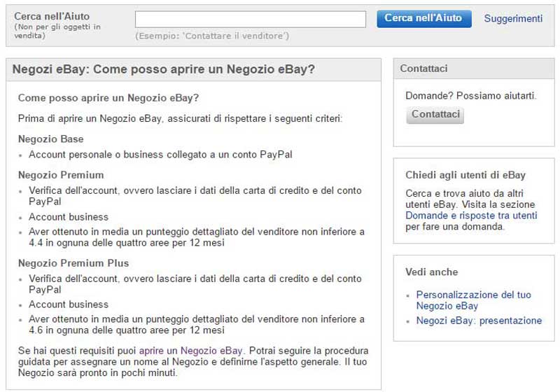Viewport: 560px width, 392px height.
Task: Click the Negozio Base heading
Action: click(50, 139)
